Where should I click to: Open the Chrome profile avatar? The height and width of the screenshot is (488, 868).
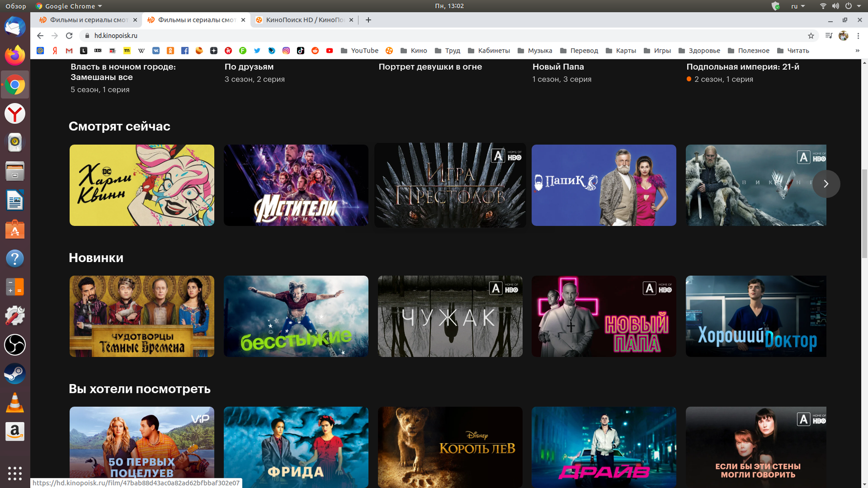click(x=844, y=36)
